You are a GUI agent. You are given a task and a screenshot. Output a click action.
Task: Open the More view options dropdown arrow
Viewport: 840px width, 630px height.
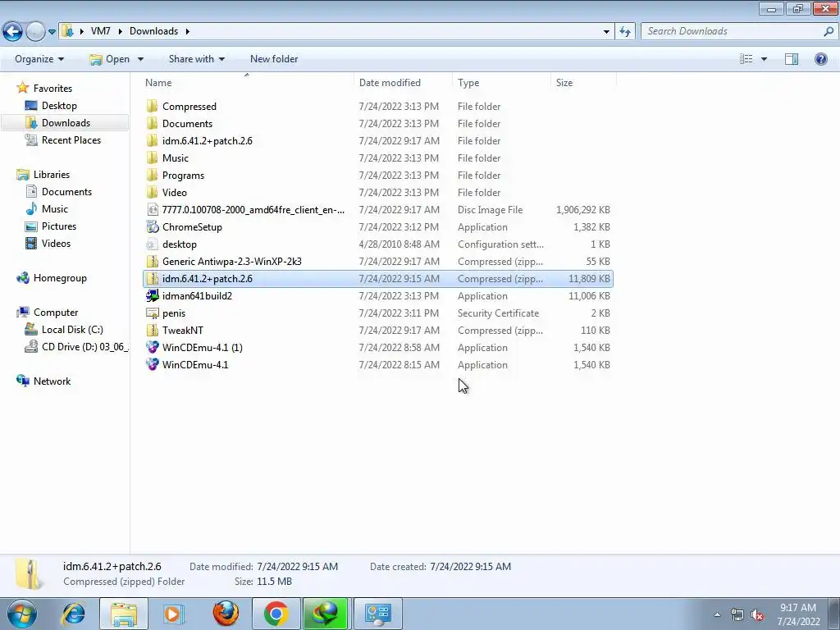pyautogui.click(x=764, y=59)
